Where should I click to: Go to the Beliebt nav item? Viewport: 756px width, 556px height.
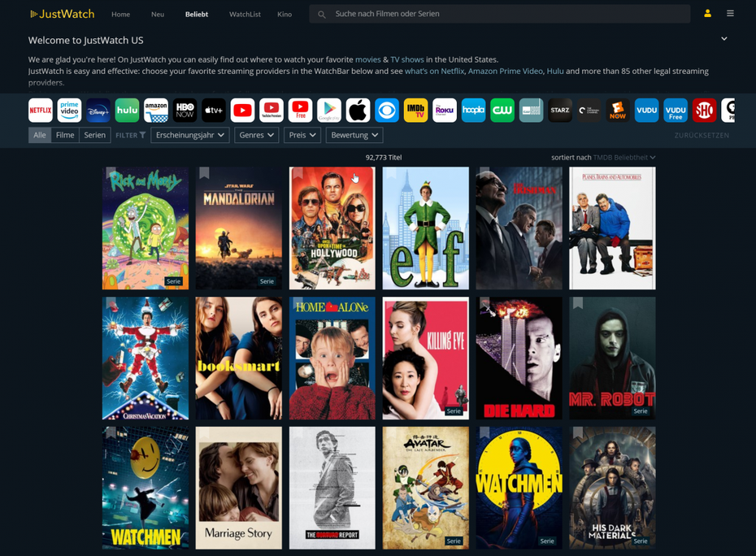click(x=197, y=14)
